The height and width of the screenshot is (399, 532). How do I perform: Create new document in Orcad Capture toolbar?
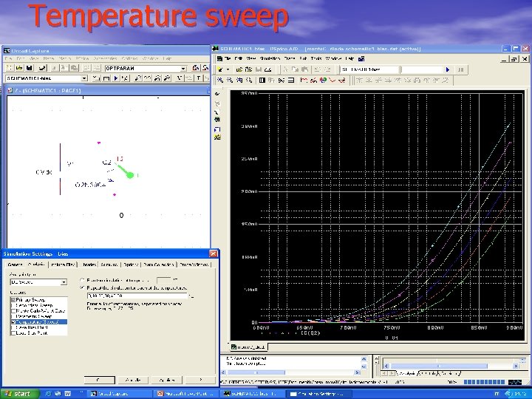tap(10, 68)
